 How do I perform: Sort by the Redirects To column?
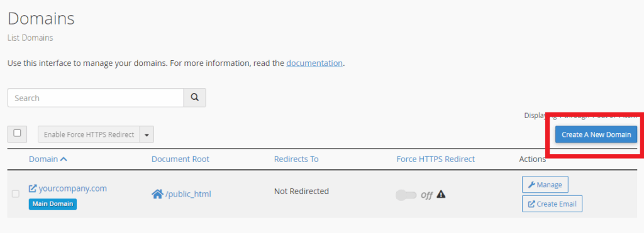coord(296,159)
